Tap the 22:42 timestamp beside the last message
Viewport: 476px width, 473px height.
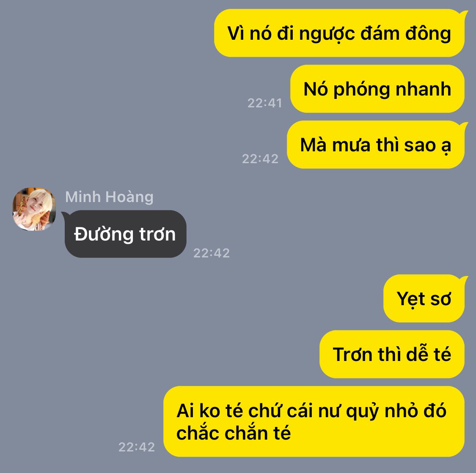(137, 447)
